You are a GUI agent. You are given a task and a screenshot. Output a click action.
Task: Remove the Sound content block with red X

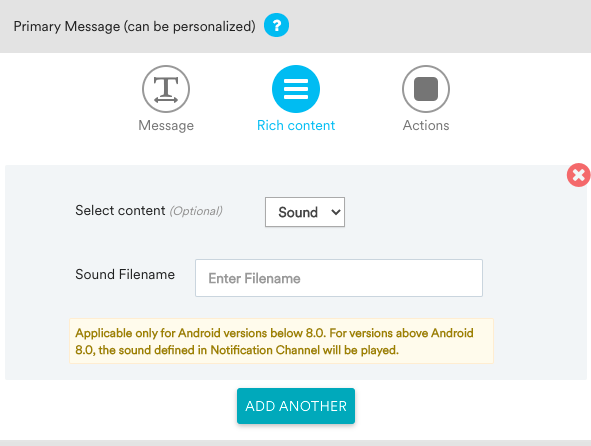tap(579, 175)
